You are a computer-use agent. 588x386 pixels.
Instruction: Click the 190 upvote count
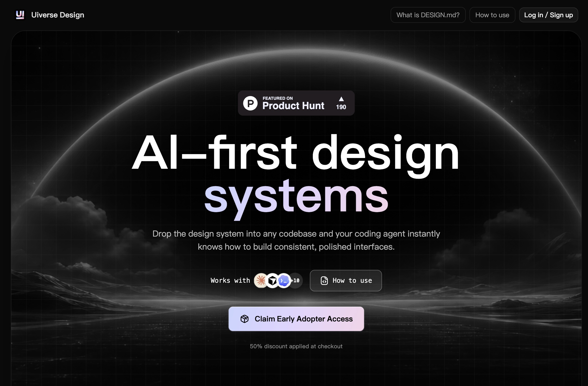pyautogui.click(x=341, y=107)
